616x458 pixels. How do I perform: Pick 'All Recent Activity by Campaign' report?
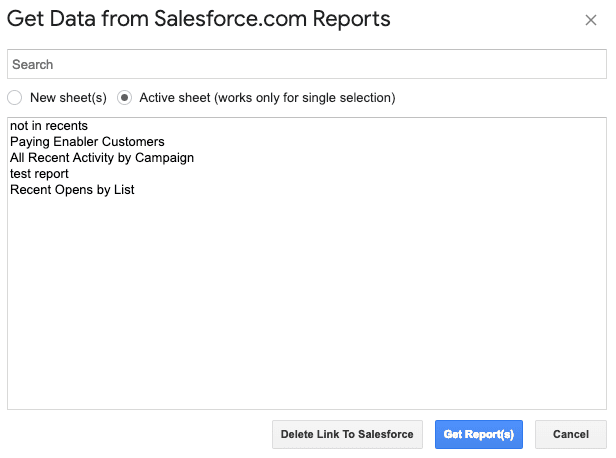[307, 158]
